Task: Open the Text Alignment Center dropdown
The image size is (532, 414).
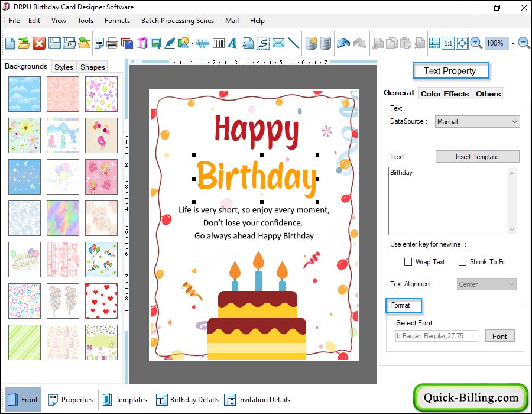Action: tap(486, 284)
